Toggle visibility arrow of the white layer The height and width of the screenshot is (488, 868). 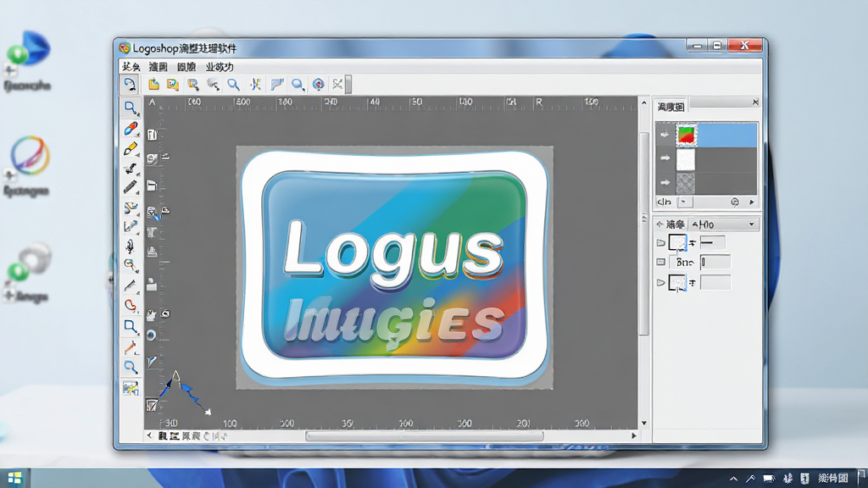[x=665, y=158]
